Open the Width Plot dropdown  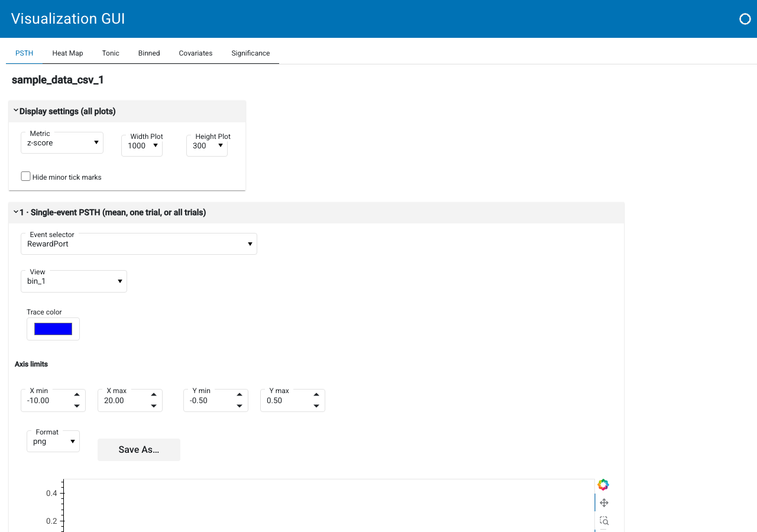coord(142,146)
